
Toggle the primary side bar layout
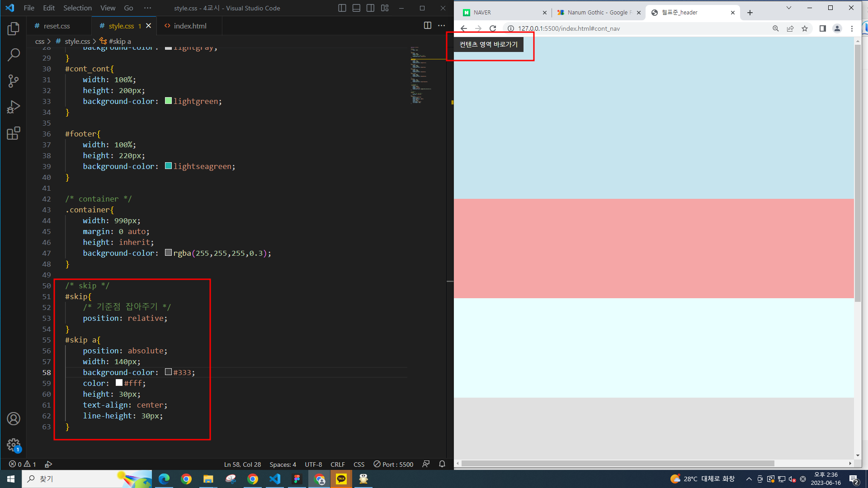point(342,8)
